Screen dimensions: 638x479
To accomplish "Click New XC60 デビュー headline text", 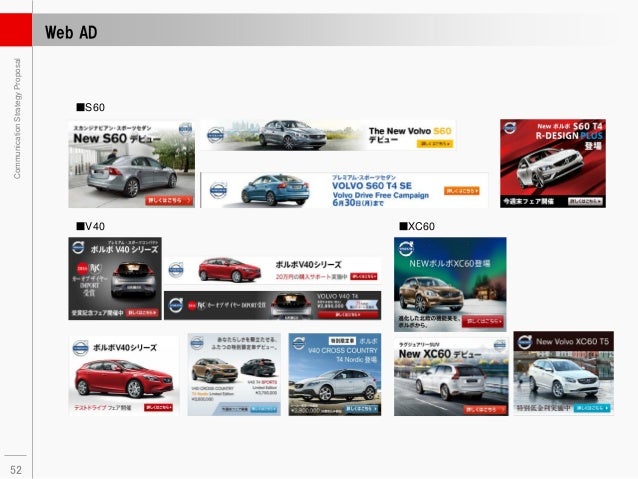I will point(440,354).
